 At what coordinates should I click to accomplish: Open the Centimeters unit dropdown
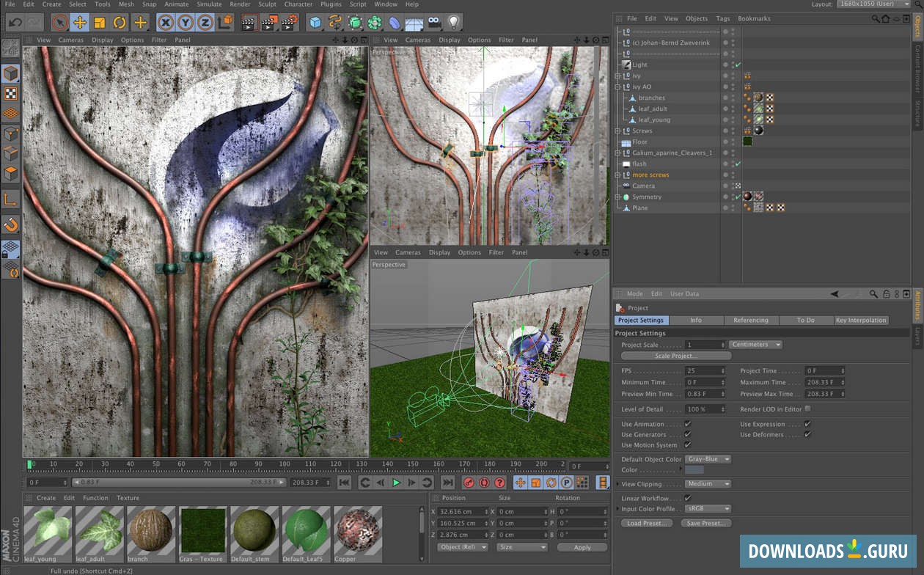coord(755,345)
